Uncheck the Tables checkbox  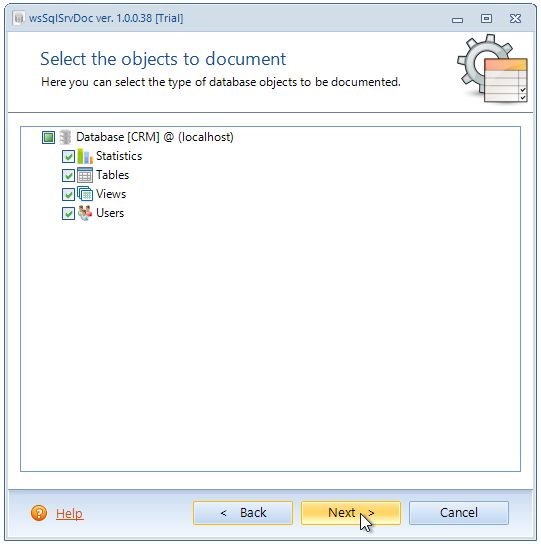[68, 175]
